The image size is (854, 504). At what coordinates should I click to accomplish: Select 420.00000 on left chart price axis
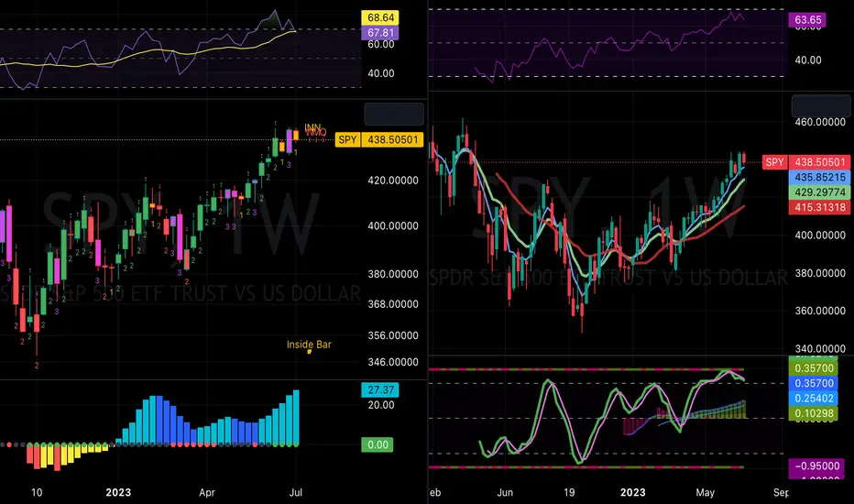pyautogui.click(x=393, y=181)
